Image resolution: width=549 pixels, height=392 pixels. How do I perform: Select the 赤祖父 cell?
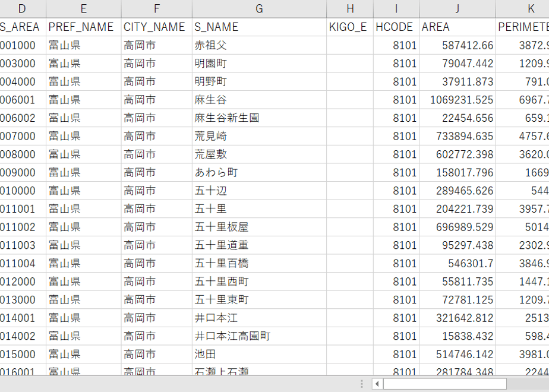259,45
